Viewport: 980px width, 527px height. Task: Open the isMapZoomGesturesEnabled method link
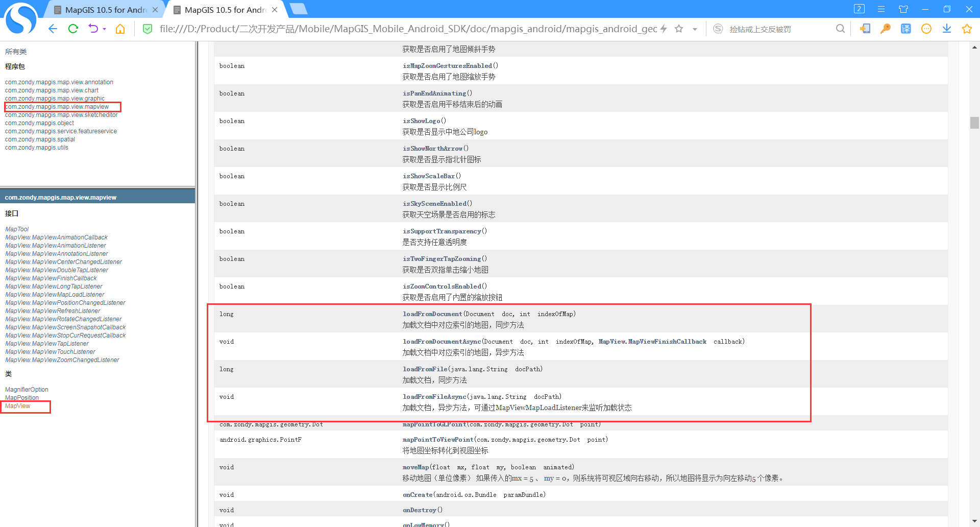coord(447,66)
